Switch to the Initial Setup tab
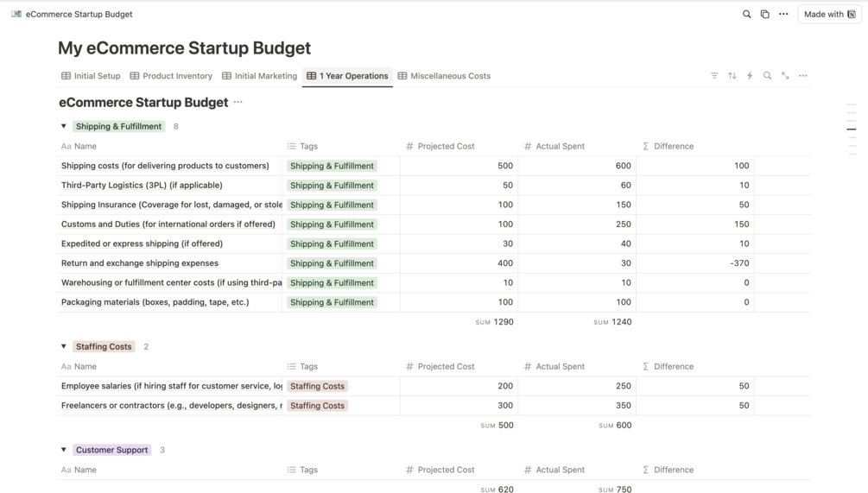The image size is (868, 493). point(91,76)
